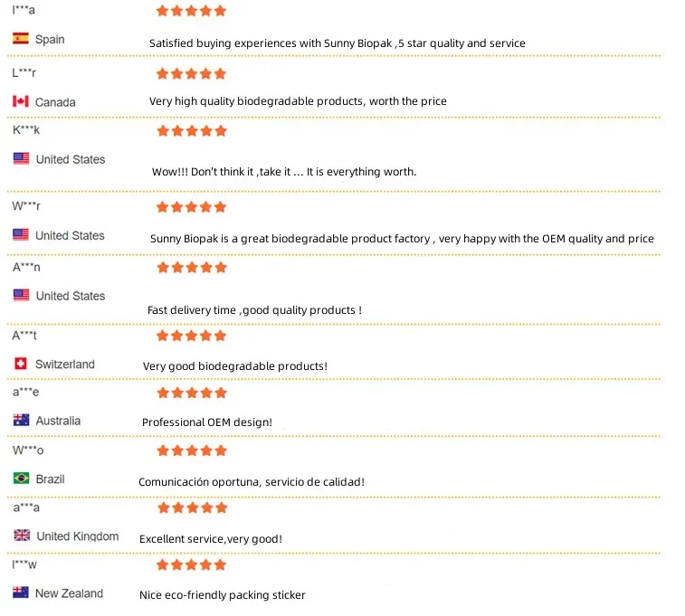
Task: Click the Spain flag icon
Action: pos(22,39)
